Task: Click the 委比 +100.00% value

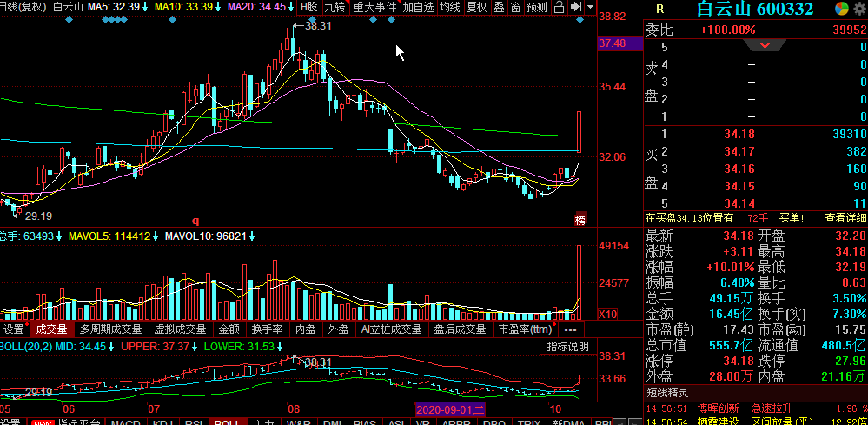Action: pyautogui.click(x=727, y=30)
